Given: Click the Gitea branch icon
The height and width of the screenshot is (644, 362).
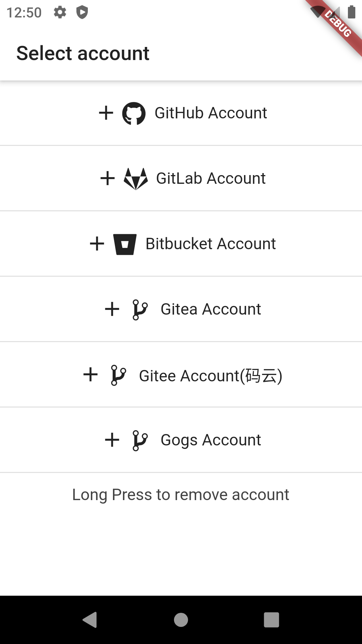Looking at the screenshot, I should point(140,310).
